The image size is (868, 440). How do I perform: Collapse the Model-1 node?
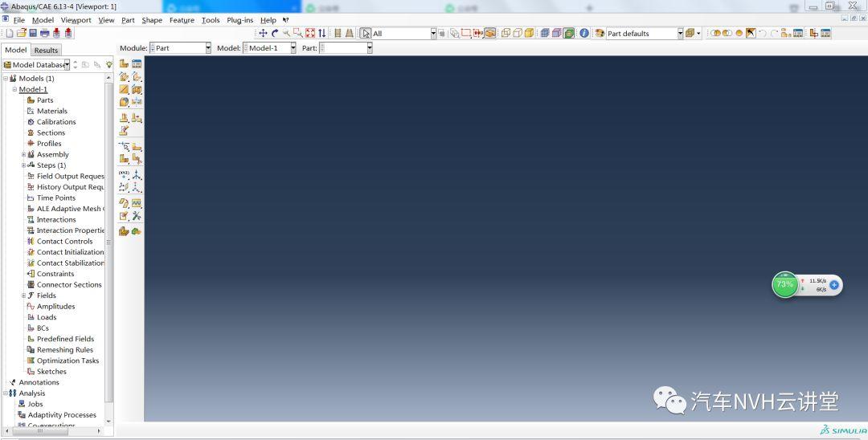tap(14, 90)
